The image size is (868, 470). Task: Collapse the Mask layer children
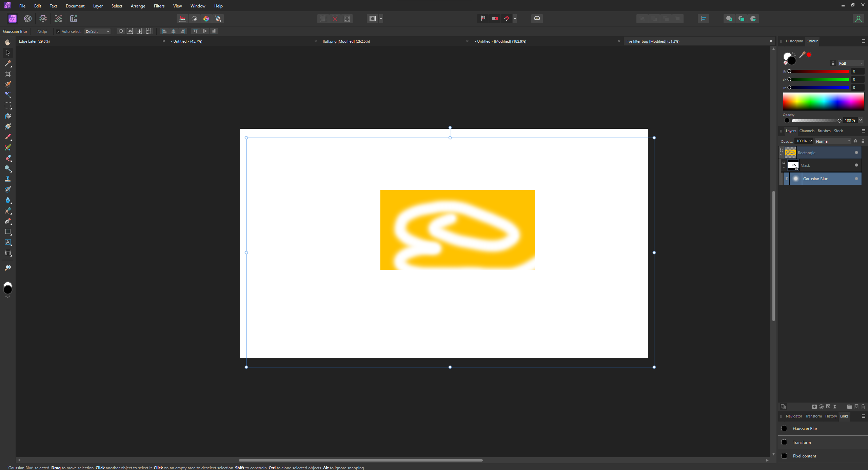(x=784, y=167)
